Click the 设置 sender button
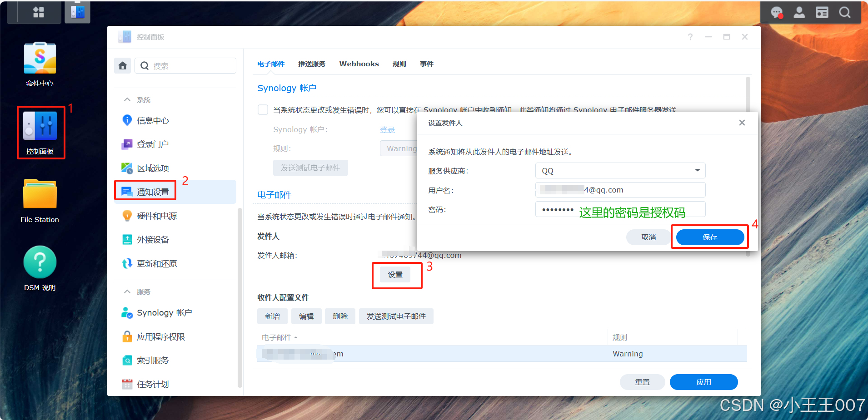The image size is (868, 420). point(395,275)
